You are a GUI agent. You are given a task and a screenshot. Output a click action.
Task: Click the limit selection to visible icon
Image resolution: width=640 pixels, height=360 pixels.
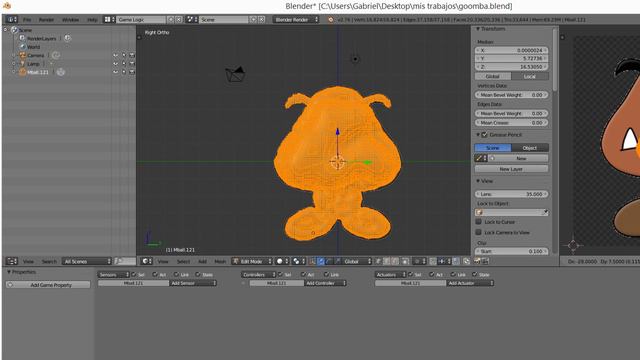pyautogui.click(x=405, y=261)
